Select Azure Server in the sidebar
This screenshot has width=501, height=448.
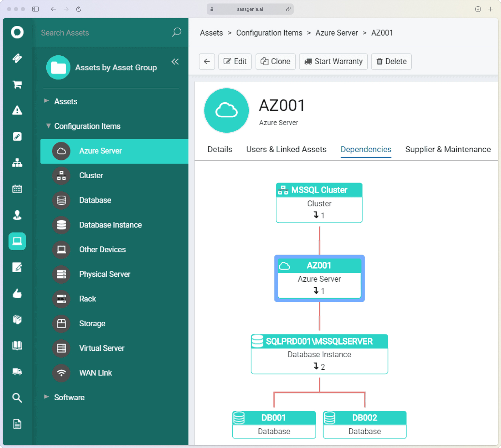[x=114, y=151]
